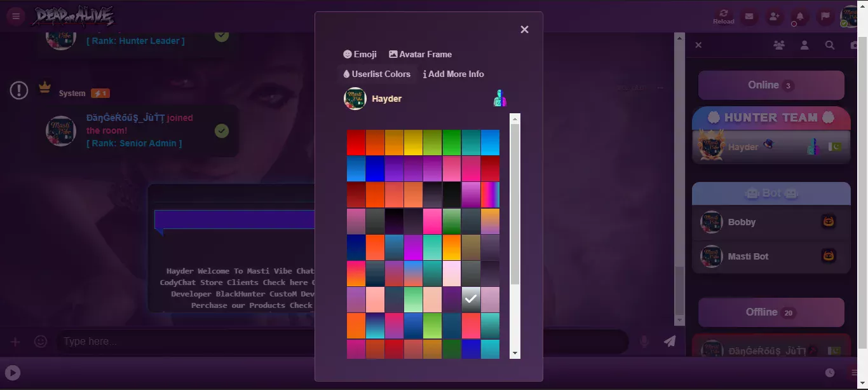Click down arrow of chat scrollbar
The height and width of the screenshot is (390, 868).
click(680, 320)
